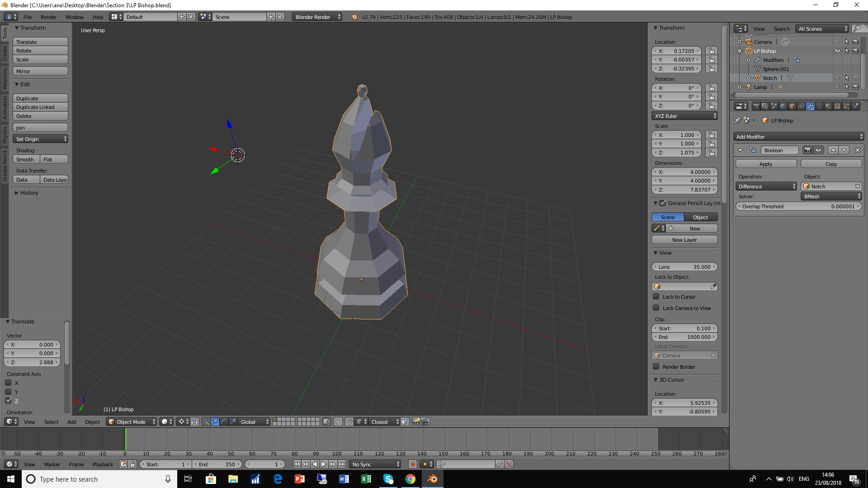
Task: Move the Boolean modifier up in stack
Action: click(x=833, y=150)
